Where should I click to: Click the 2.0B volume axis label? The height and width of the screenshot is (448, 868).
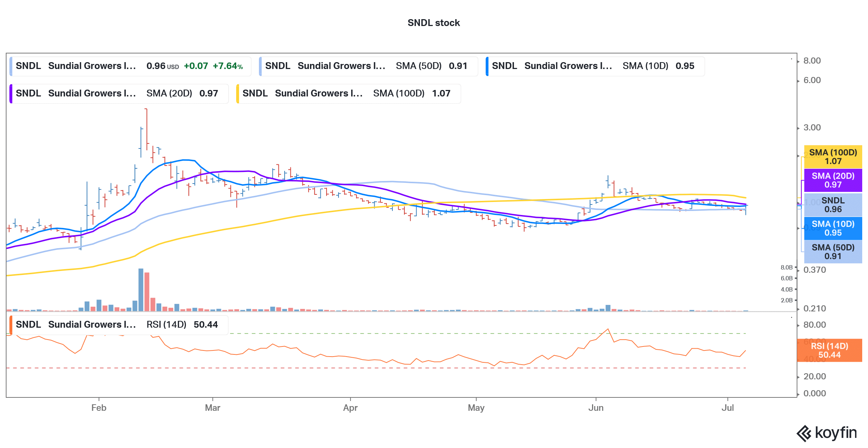click(x=787, y=301)
